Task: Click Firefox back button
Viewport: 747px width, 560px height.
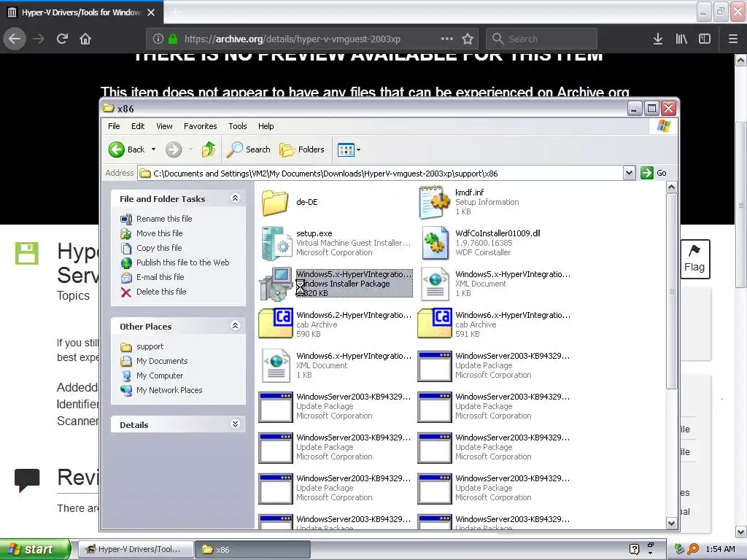Action: (15, 39)
